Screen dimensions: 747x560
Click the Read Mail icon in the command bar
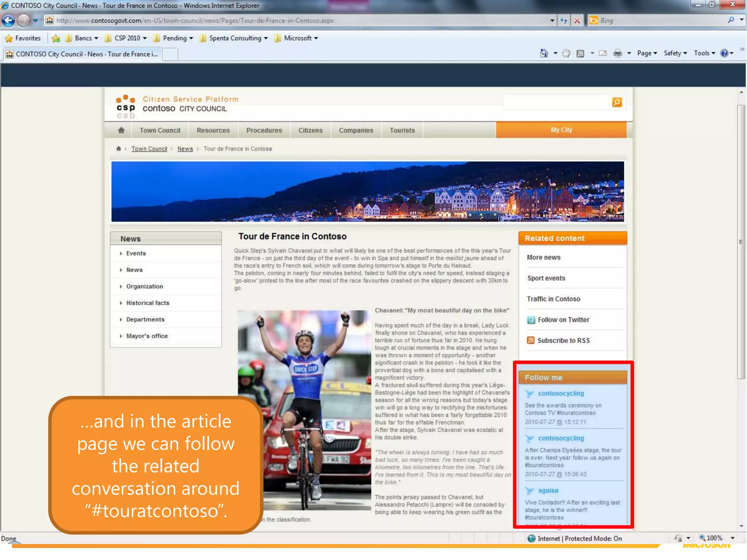[603, 53]
